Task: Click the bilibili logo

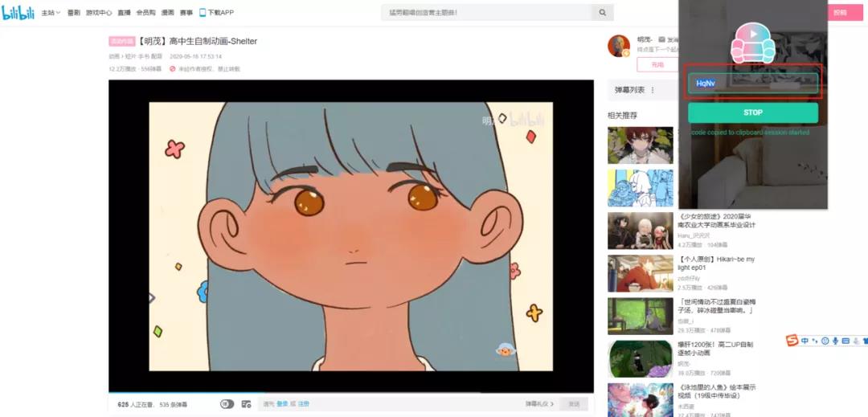Action: (18, 12)
